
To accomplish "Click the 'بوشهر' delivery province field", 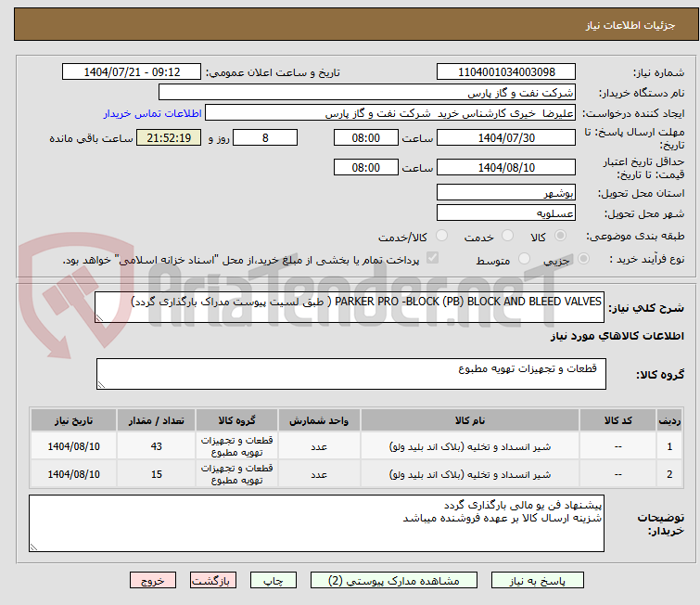I will pyautogui.click(x=505, y=193).
